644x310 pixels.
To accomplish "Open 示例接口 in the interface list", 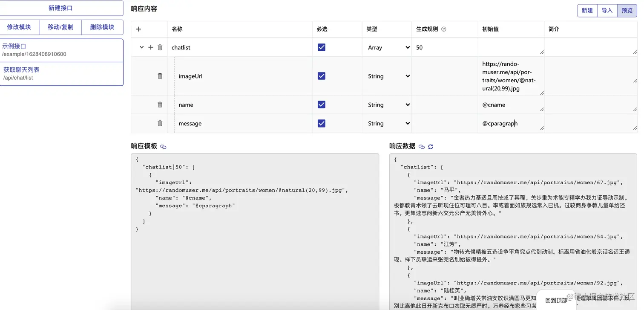I will [62, 50].
